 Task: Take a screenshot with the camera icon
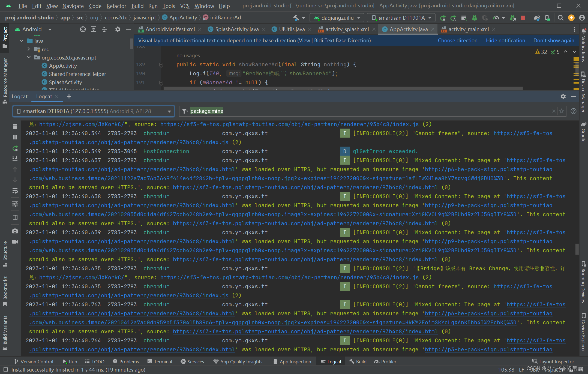click(x=15, y=231)
